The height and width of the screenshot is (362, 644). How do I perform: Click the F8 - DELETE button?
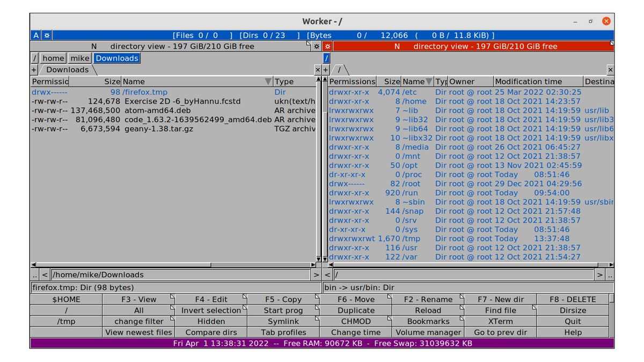[x=573, y=299]
